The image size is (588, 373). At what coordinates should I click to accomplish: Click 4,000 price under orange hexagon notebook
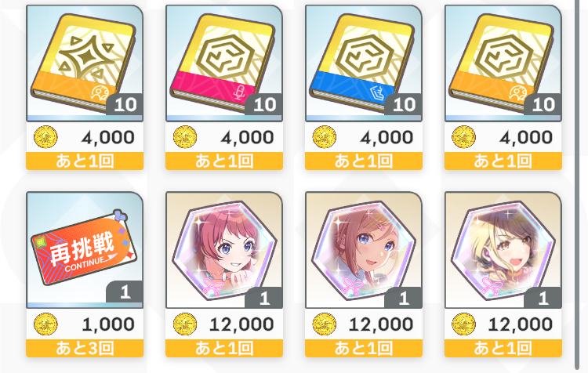[x=526, y=138]
